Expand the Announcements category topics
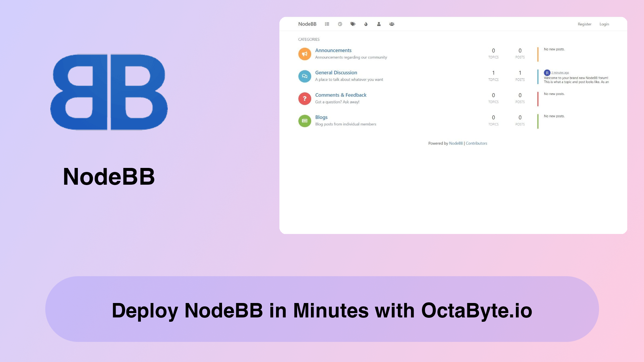Viewport: 644px width, 362px height. tap(333, 50)
